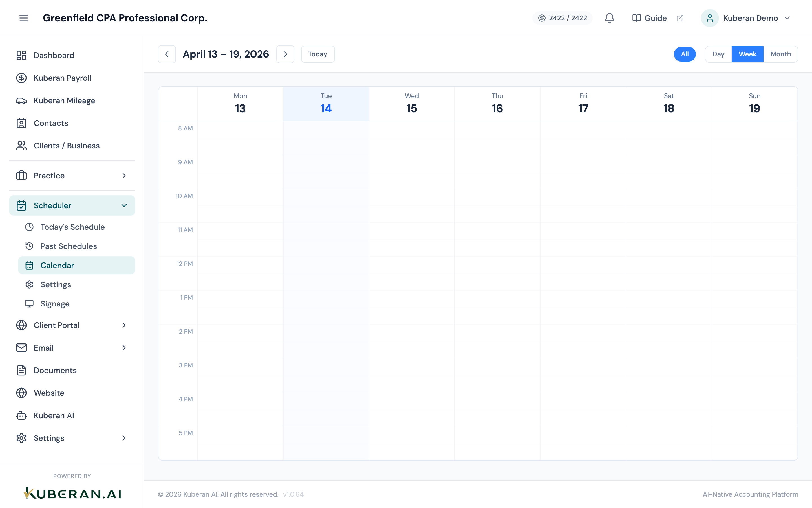The width and height of the screenshot is (812, 508).
Task: Click the 12 PM time label
Action: pyautogui.click(x=185, y=263)
